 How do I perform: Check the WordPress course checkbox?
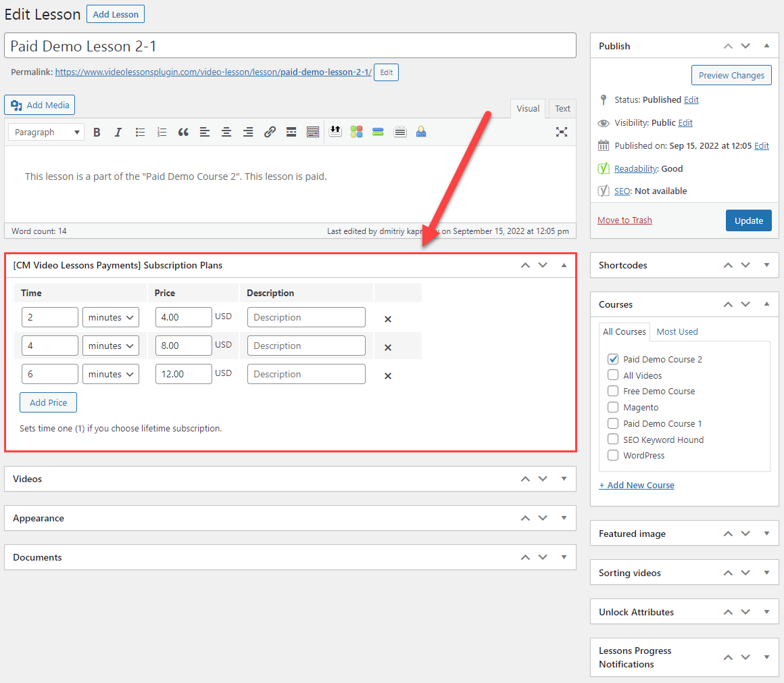[613, 455]
